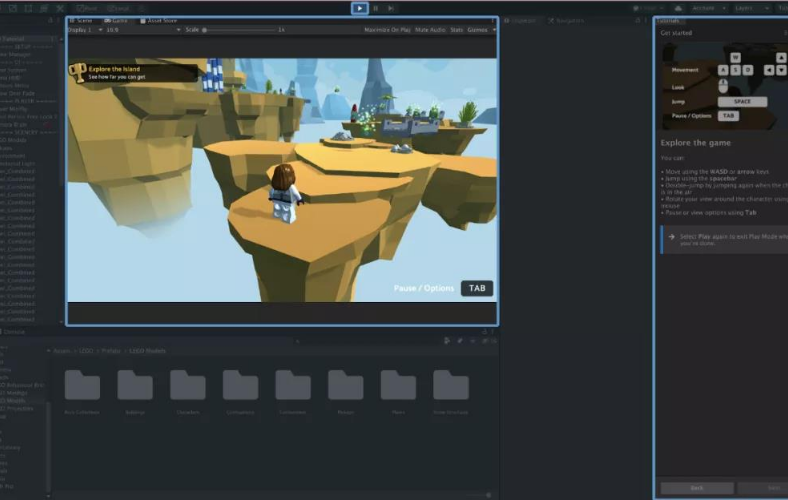Select the LEGO Behaviour Bricks folder in tree

[x=22, y=385]
